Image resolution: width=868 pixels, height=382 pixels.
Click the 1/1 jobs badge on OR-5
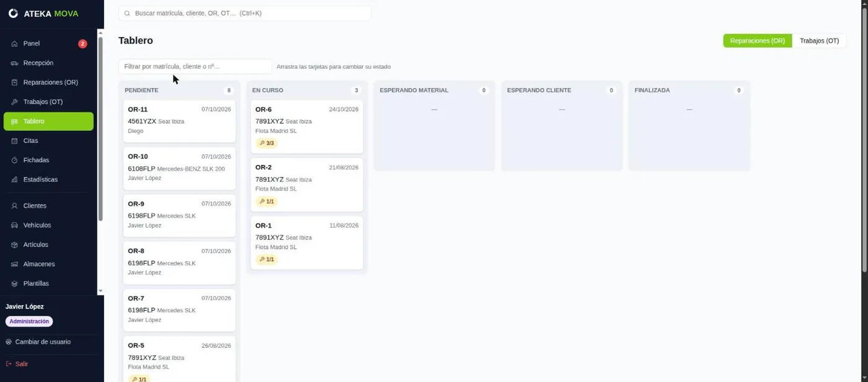click(x=139, y=378)
